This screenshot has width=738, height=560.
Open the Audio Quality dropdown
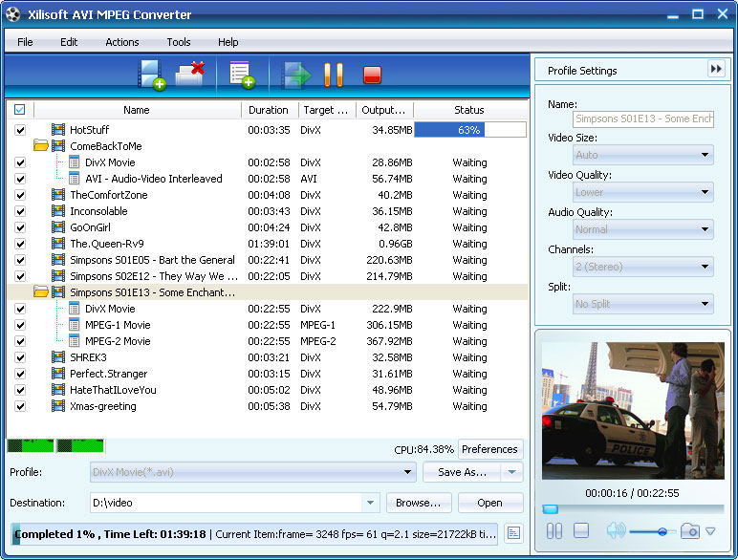tap(643, 229)
